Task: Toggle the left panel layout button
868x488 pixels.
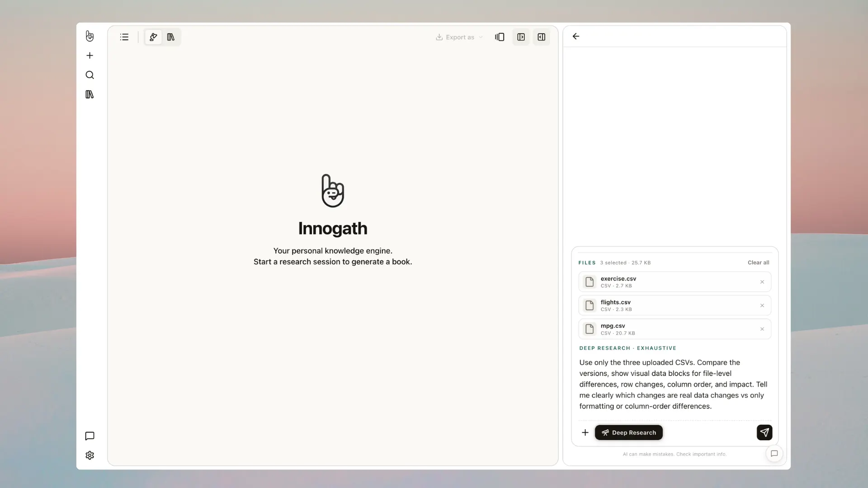Action: pos(521,37)
